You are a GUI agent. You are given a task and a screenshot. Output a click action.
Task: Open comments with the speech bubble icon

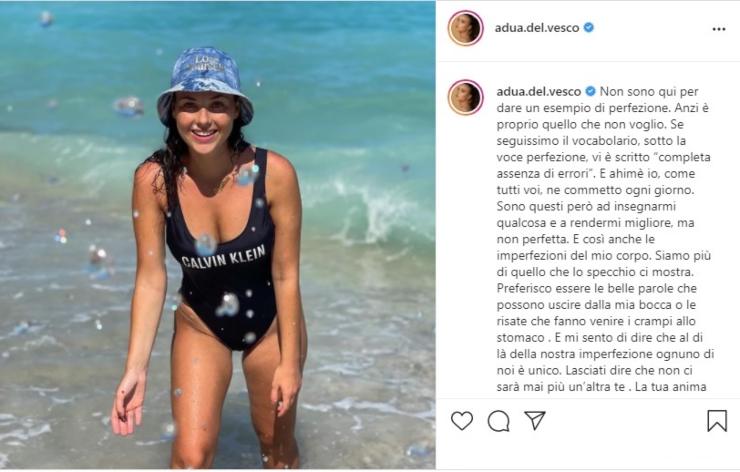[498, 421]
